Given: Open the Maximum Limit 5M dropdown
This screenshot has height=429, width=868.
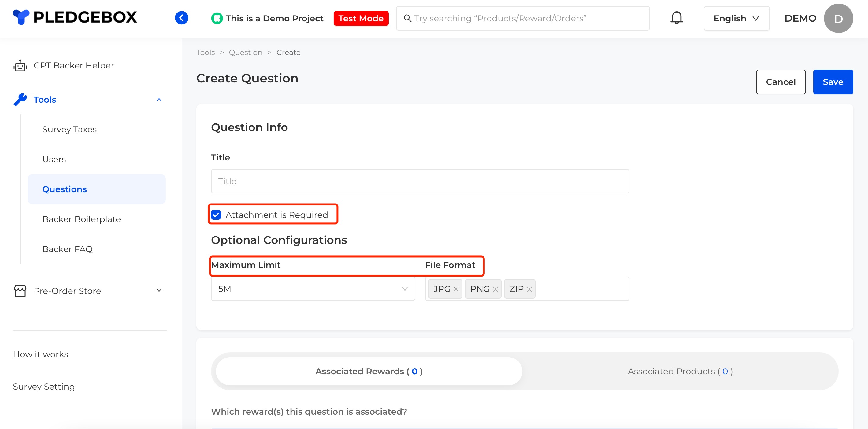Looking at the screenshot, I should pos(313,289).
